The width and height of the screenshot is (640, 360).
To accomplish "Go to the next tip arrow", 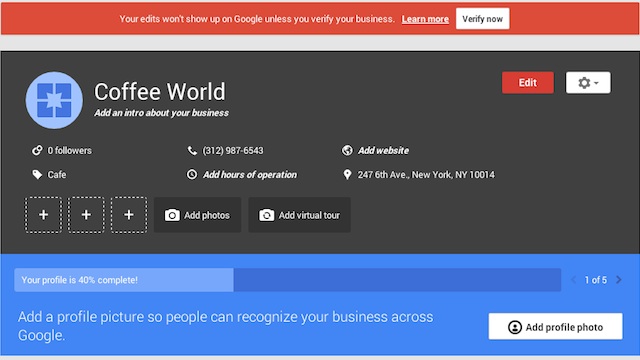I will 619,280.
